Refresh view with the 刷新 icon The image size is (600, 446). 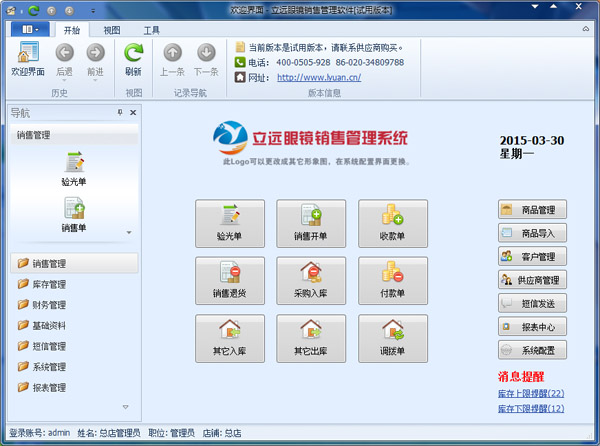click(133, 59)
